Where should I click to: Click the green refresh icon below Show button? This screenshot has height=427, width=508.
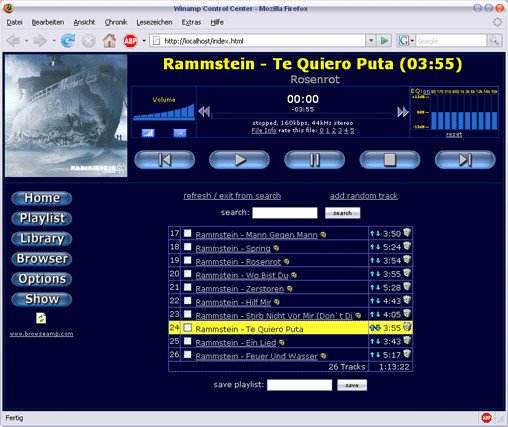(x=41, y=318)
